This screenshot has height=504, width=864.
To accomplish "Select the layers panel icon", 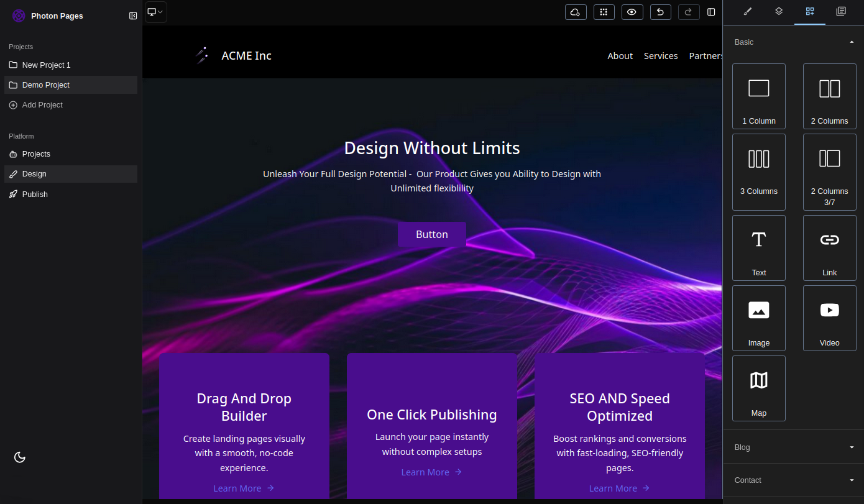I will (779, 11).
